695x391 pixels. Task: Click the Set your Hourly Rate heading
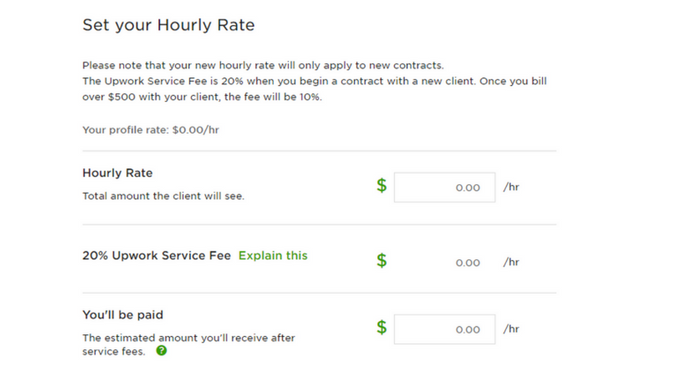(168, 25)
